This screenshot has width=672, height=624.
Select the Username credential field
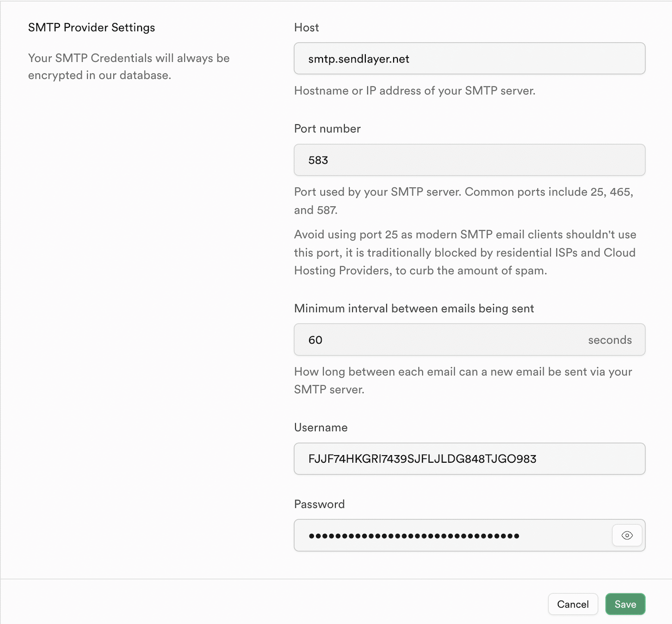[469, 459]
